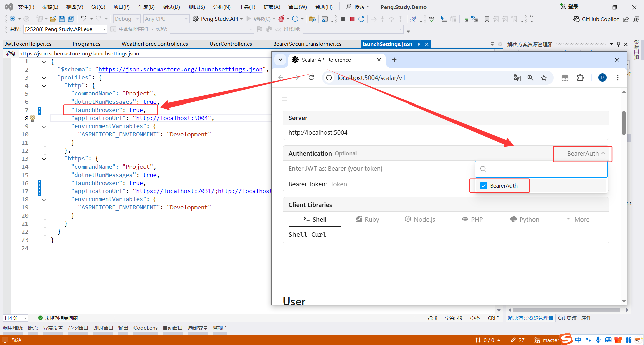Click the Scalar page vertical scrollbar thumb
Screen dimensions: 644x345
pyautogui.click(x=624, y=123)
